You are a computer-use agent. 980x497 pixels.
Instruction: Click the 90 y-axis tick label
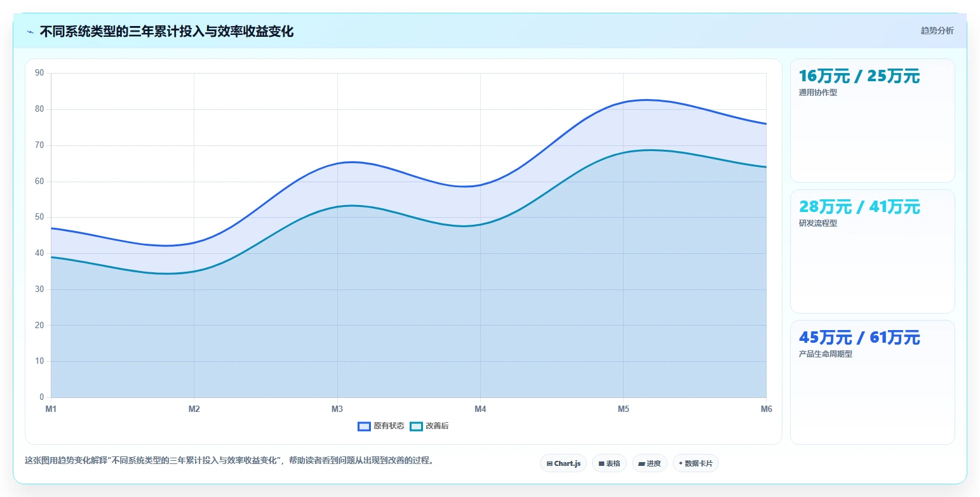(x=39, y=73)
